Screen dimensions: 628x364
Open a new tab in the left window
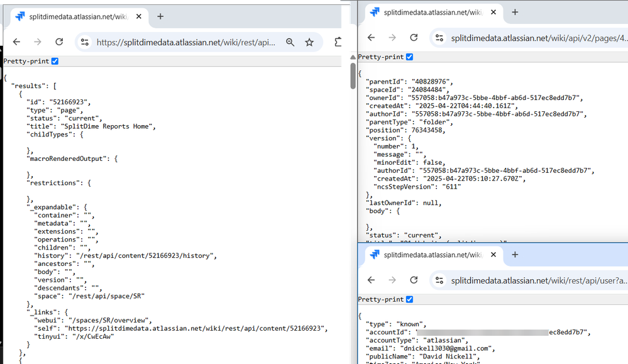click(160, 17)
